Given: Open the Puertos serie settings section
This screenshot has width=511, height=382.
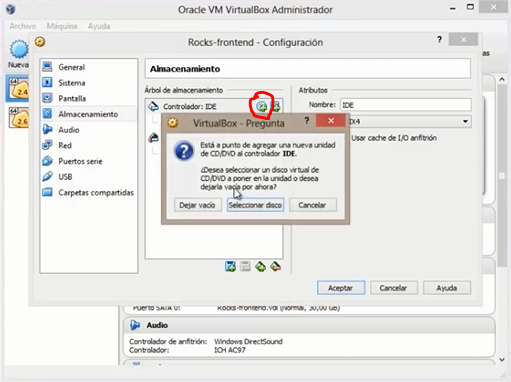Looking at the screenshot, I should (88, 161).
